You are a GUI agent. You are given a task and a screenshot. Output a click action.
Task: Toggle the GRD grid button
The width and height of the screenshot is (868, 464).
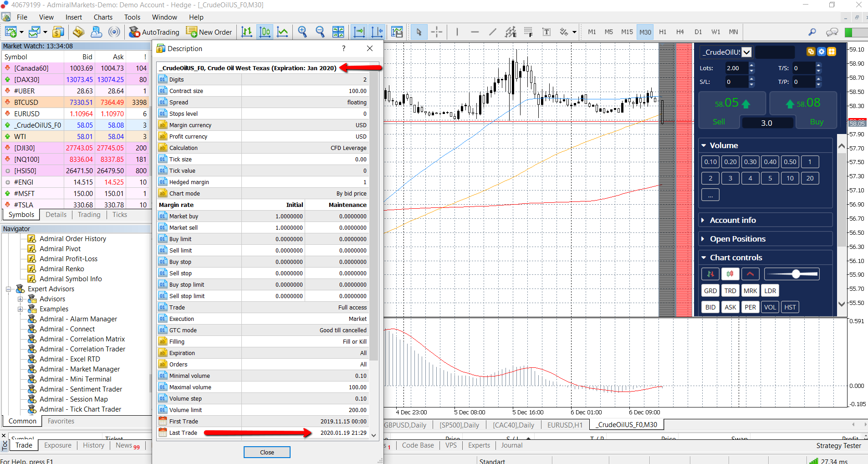point(710,291)
